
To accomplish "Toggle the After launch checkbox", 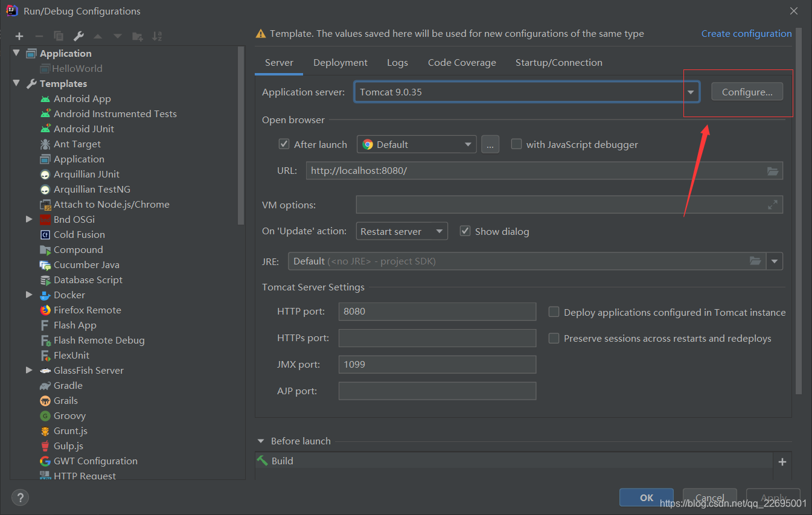I will (x=284, y=144).
